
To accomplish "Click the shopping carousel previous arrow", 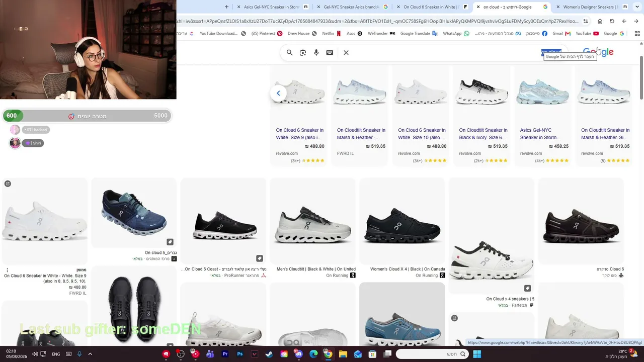I will click(278, 93).
